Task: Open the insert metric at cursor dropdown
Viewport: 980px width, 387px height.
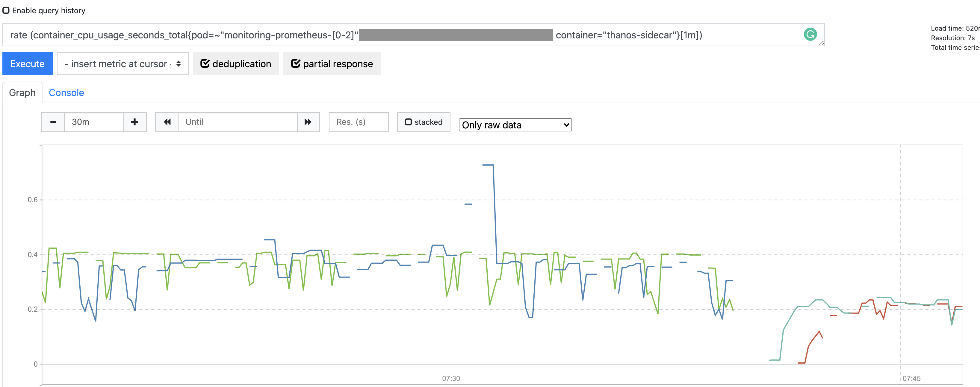Action: pyautogui.click(x=122, y=64)
